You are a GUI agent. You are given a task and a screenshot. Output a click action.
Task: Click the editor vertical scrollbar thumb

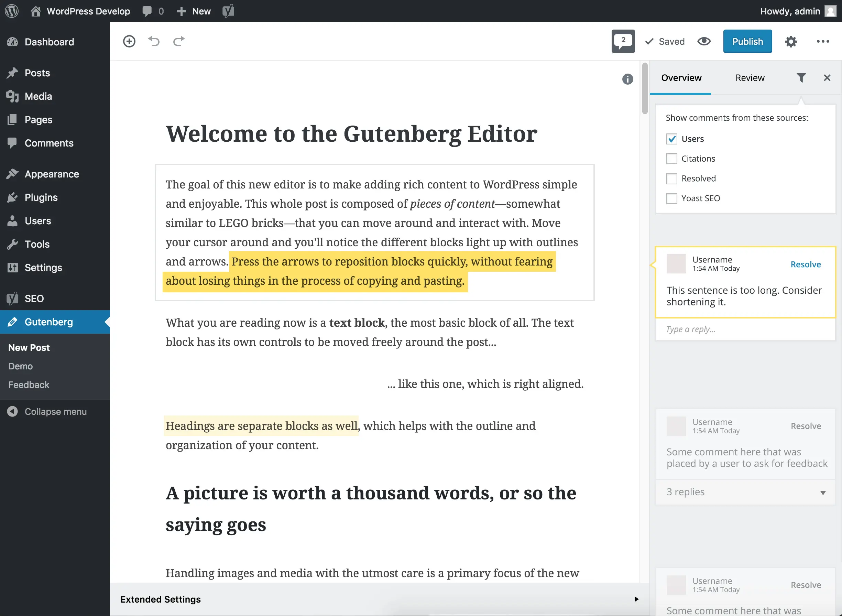tap(644, 88)
